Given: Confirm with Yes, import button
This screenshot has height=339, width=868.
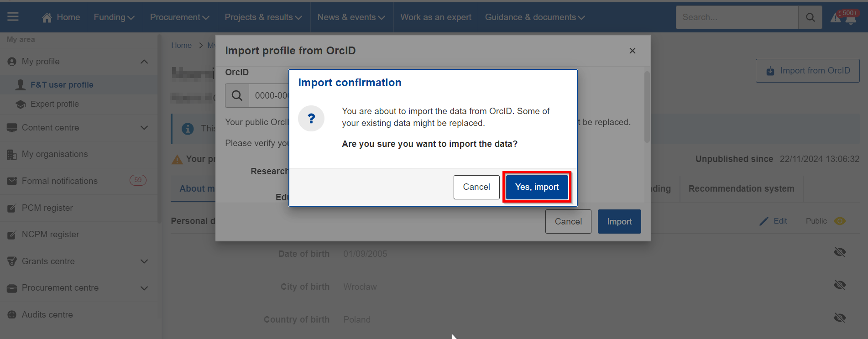Looking at the screenshot, I should [537, 187].
